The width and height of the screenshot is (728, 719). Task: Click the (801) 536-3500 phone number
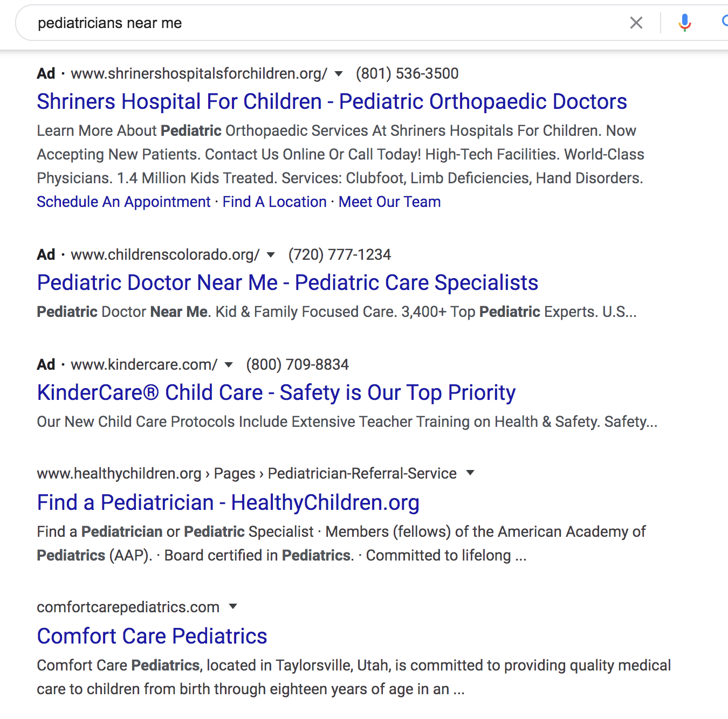pyautogui.click(x=407, y=73)
